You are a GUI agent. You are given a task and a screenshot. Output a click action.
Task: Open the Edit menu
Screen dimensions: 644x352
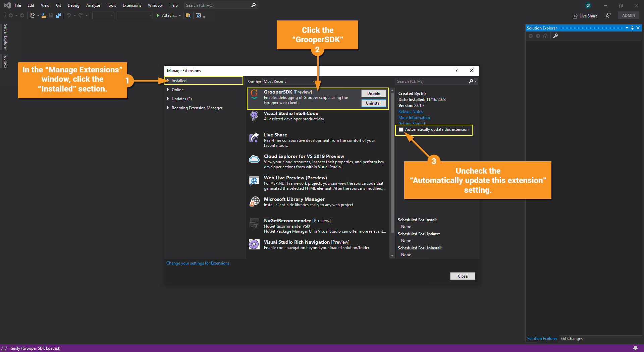31,5
